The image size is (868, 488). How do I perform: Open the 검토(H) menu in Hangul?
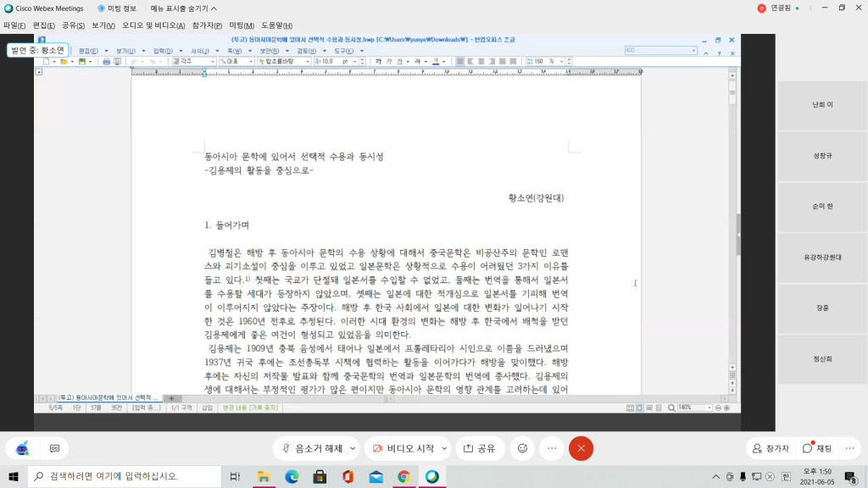coord(307,51)
